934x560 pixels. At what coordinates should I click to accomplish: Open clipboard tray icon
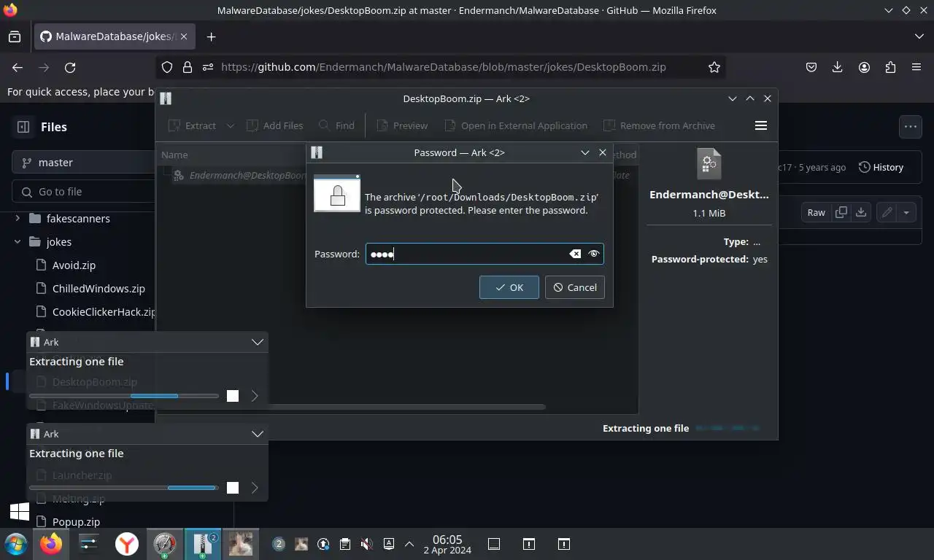click(x=345, y=544)
